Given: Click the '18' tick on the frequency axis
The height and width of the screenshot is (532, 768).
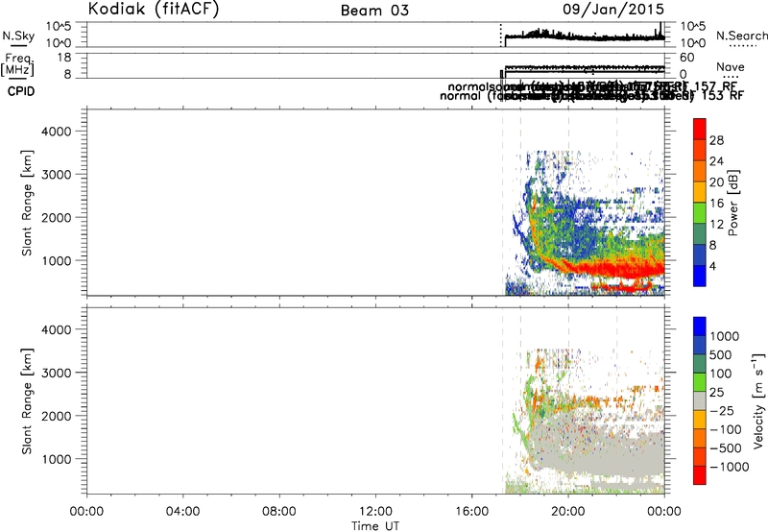Looking at the screenshot, I should (64, 58).
